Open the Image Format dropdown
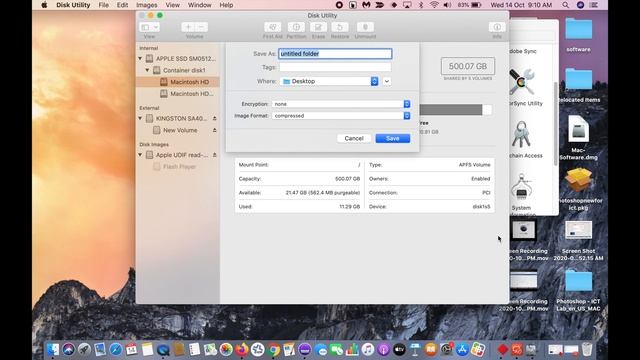The height and width of the screenshot is (360, 640). point(341,116)
